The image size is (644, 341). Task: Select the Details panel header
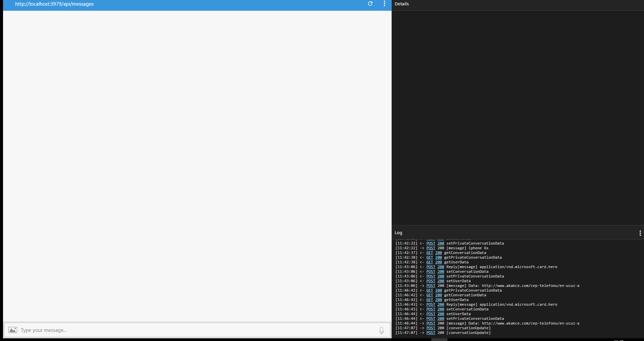(x=402, y=4)
